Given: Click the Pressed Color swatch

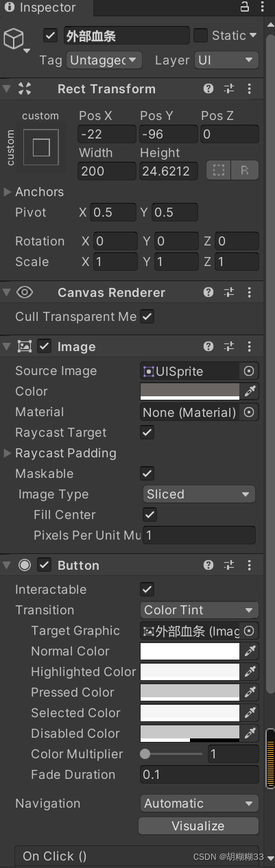Looking at the screenshot, I should pyautogui.click(x=190, y=692).
